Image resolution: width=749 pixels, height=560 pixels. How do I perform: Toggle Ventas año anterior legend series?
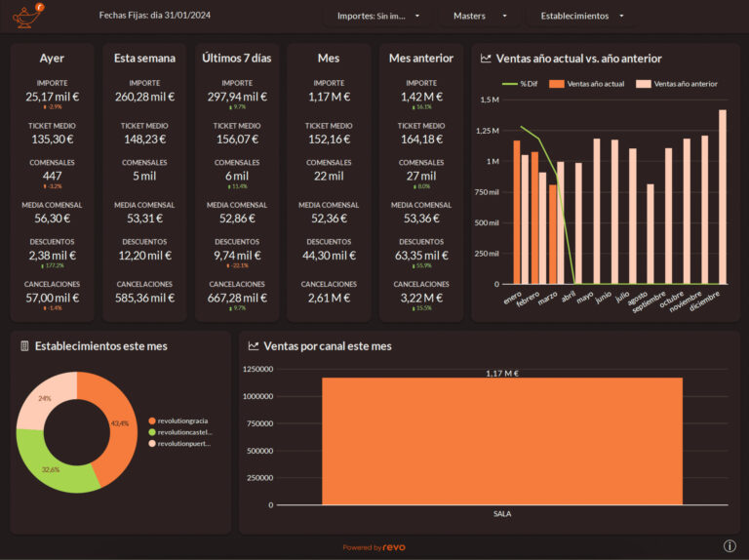click(x=677, y=84)
